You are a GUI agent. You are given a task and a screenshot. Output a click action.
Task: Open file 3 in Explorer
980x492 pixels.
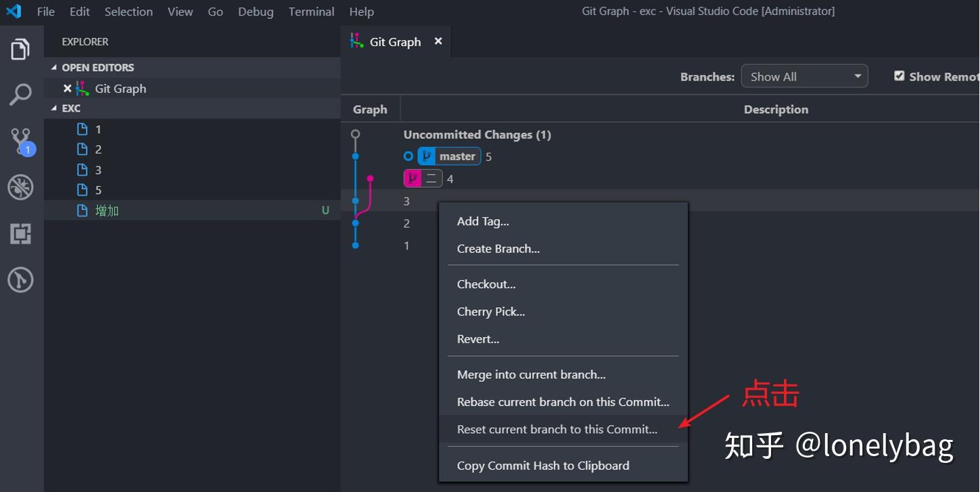[x=192, y=169]
